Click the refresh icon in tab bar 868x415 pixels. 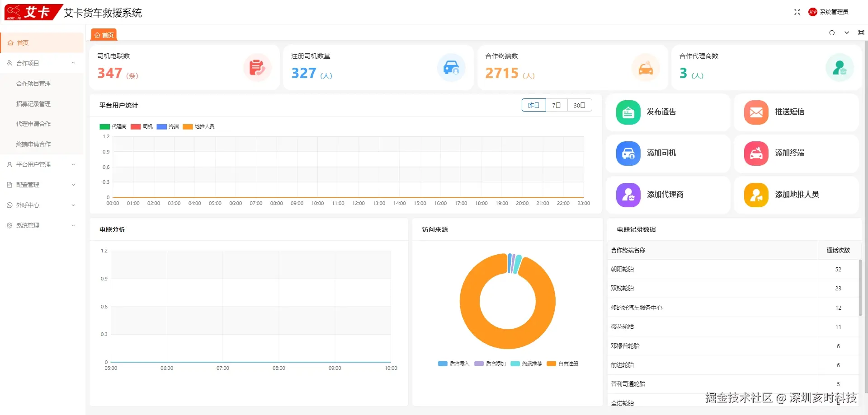pos(832,33)
